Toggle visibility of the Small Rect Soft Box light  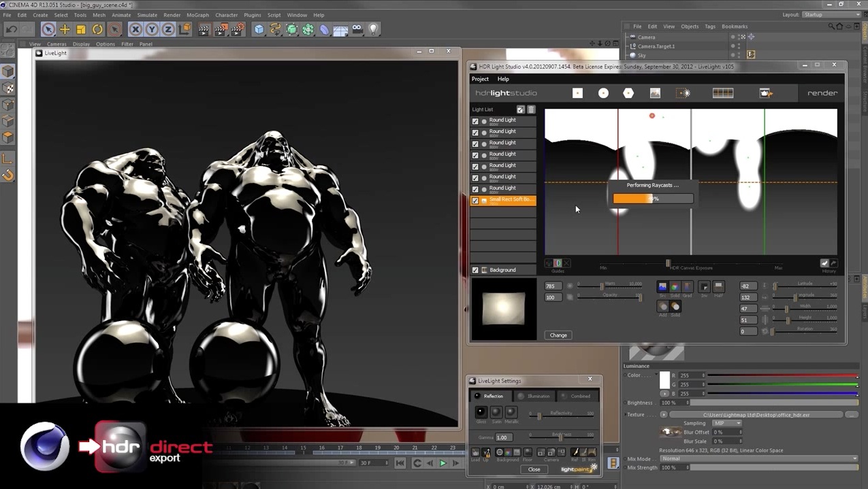click(x=475, y=199)
